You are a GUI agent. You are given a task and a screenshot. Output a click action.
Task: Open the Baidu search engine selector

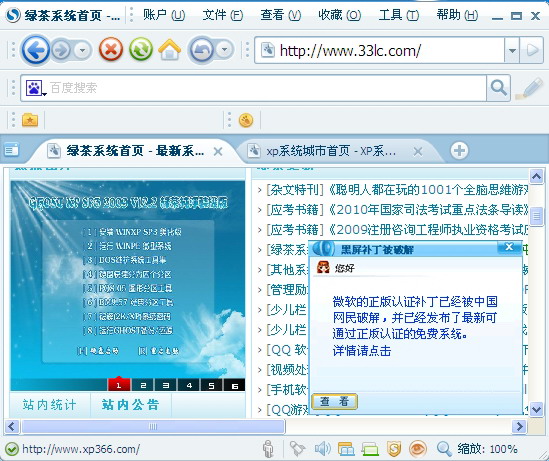point(35,88)
